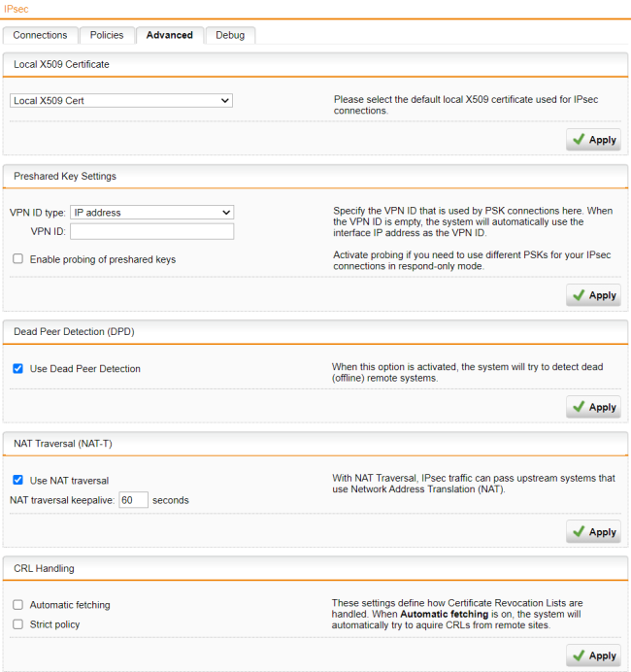
Task: Uncheck Use Dead Peer Detection
Action: (17, 369)
